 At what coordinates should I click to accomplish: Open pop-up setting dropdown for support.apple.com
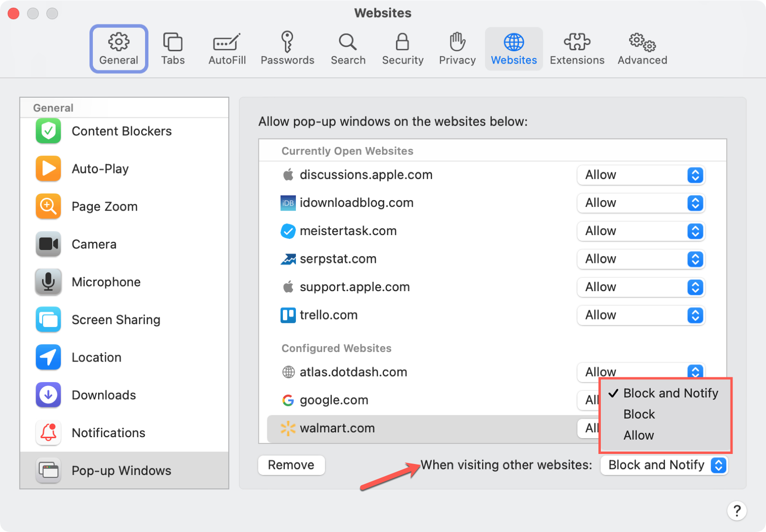(x=641, y=287)
